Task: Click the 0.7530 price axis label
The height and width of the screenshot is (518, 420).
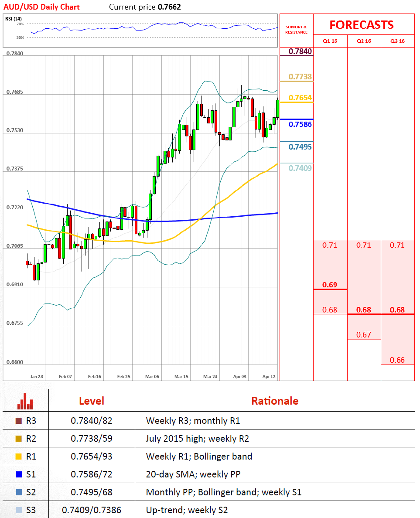Action: point(15,130)
